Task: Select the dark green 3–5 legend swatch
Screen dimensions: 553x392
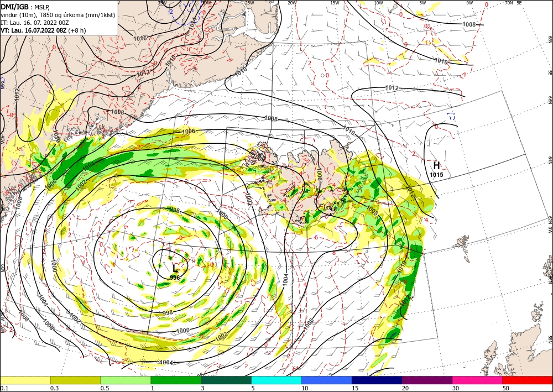Action: 226,380
